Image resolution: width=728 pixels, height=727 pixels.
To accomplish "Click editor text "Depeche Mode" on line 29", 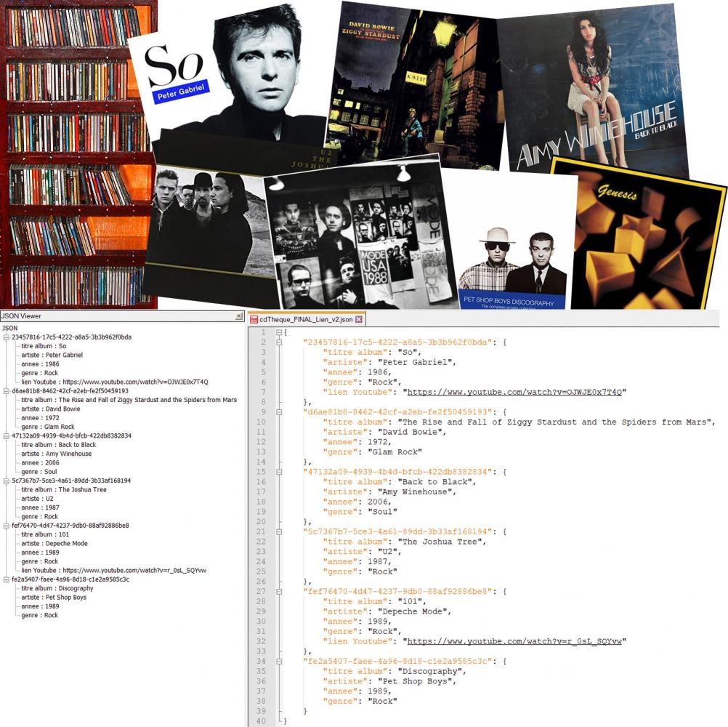I will click(412, 612).
